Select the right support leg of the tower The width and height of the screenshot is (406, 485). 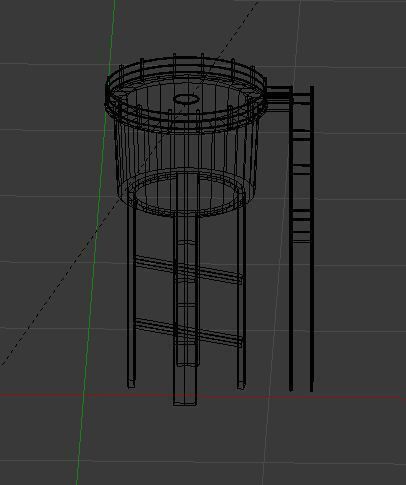coord(241,290)
